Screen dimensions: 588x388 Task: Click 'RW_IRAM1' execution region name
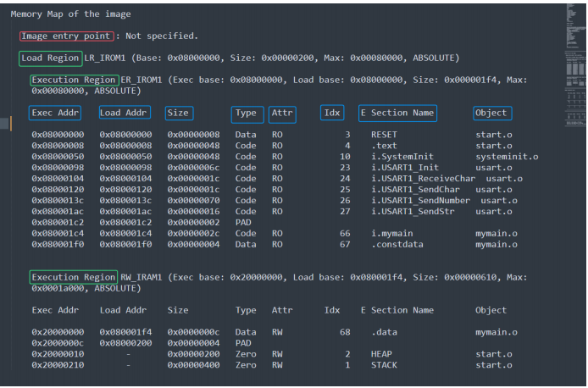[x=141, y=277]
